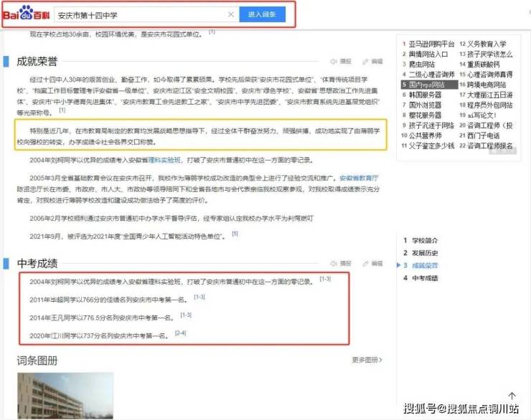Click the 词条图册 heading
Viewport: 531px width, 420px height.
pos(37,361)
